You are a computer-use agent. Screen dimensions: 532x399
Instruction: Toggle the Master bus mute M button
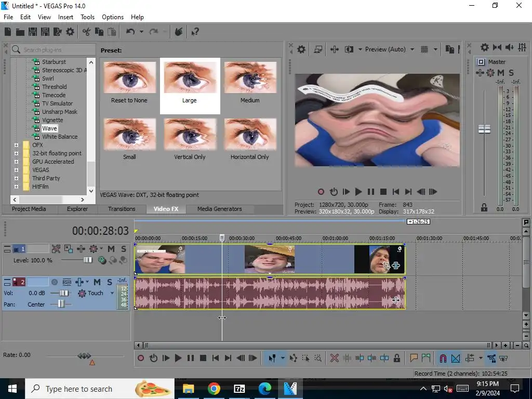pyautogui.click(x=500, y=73)
